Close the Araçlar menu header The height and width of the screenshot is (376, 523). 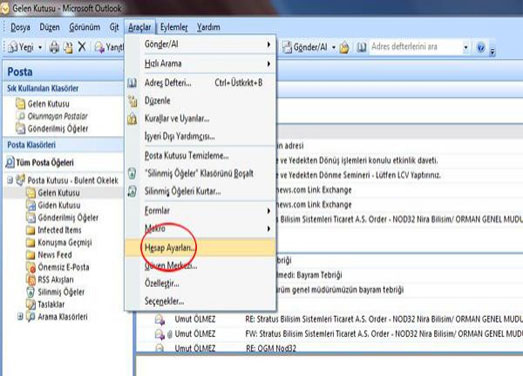tap(139, 27)
